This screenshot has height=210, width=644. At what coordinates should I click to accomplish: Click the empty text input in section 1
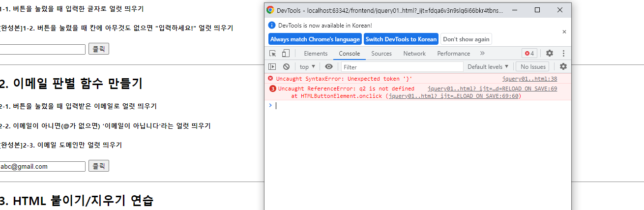pos(42,49)
